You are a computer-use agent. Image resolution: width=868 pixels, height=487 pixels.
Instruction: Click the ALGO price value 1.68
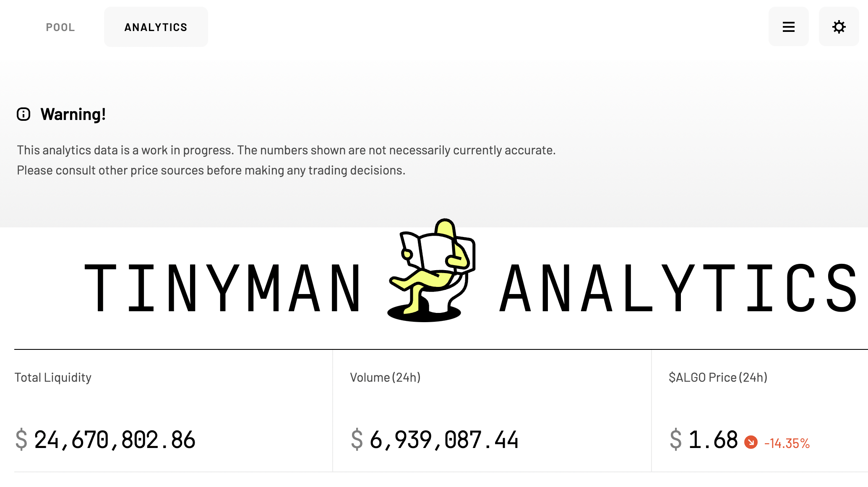click(x=712, y=439)
